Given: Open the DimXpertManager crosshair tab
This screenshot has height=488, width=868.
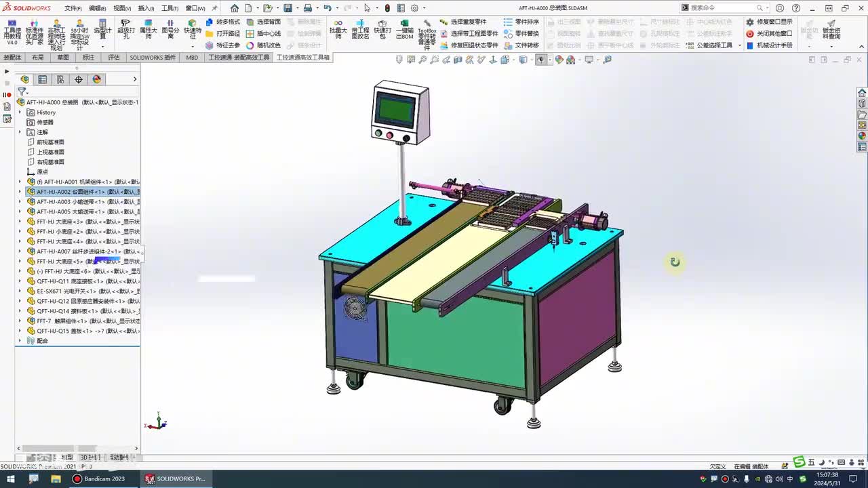Looking at the screenshot, I should [x=79, y=79].
